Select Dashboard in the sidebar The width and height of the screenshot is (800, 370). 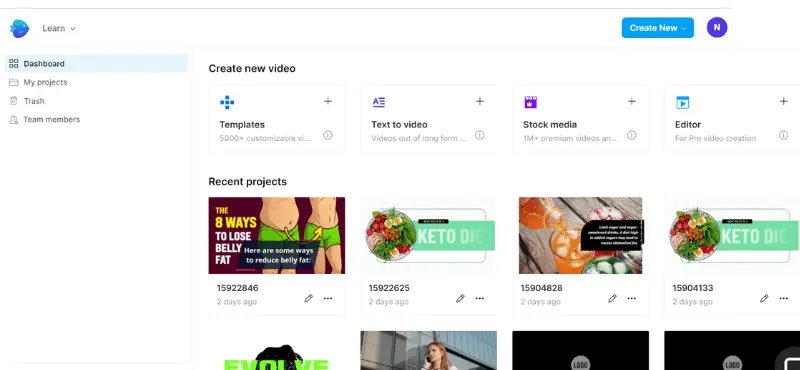[x=96, y=64]
